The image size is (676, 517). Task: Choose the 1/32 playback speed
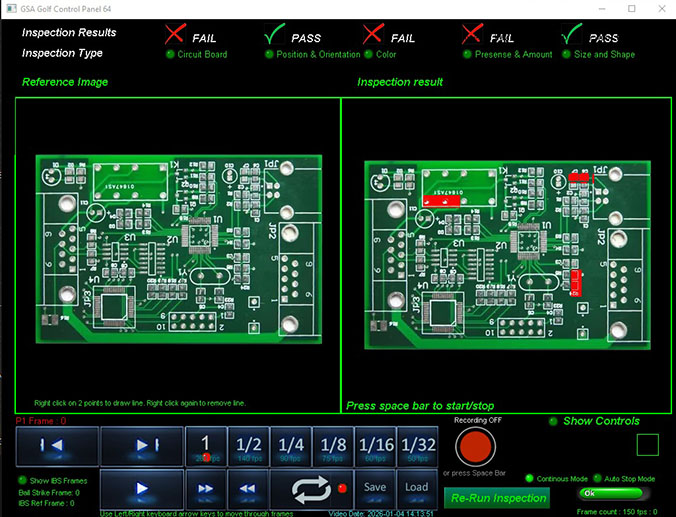pyautogui.click(x=418, y=445)
